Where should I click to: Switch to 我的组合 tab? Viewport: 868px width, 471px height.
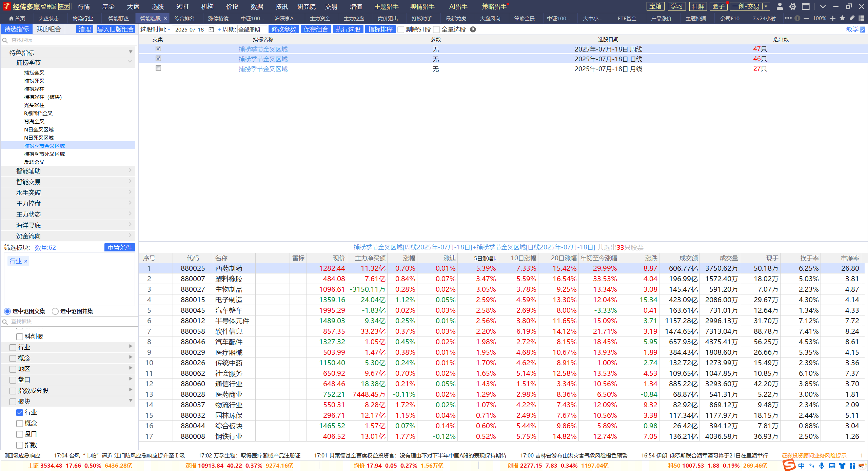[48, 29]
